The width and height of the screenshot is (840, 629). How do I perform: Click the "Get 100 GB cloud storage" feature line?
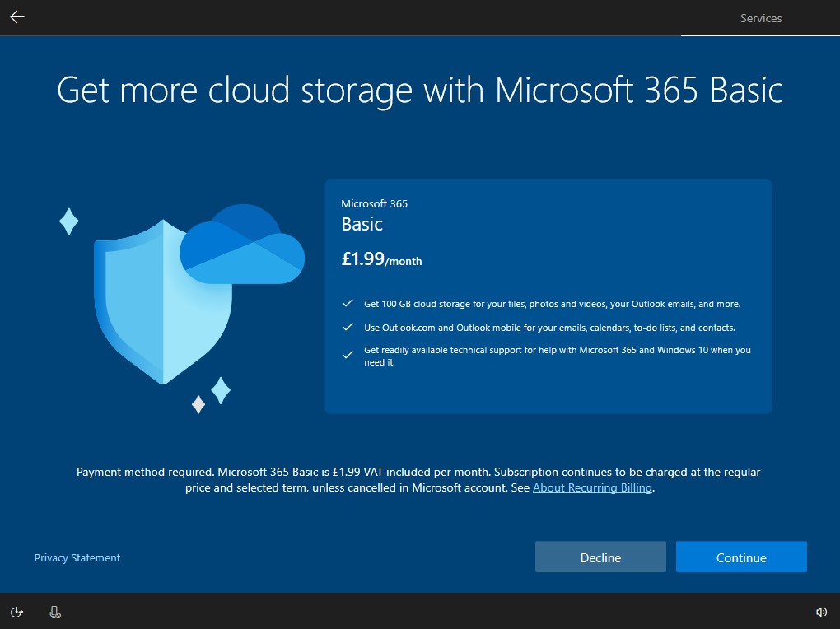click(x=553, y=304)
